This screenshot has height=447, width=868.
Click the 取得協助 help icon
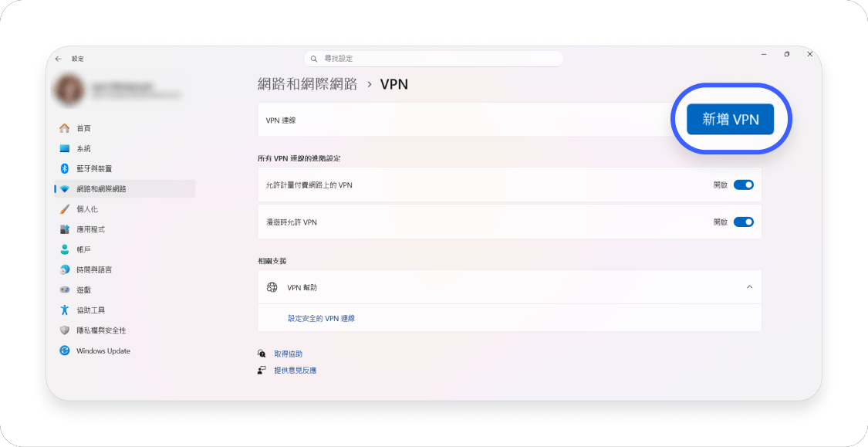[262, 354]
